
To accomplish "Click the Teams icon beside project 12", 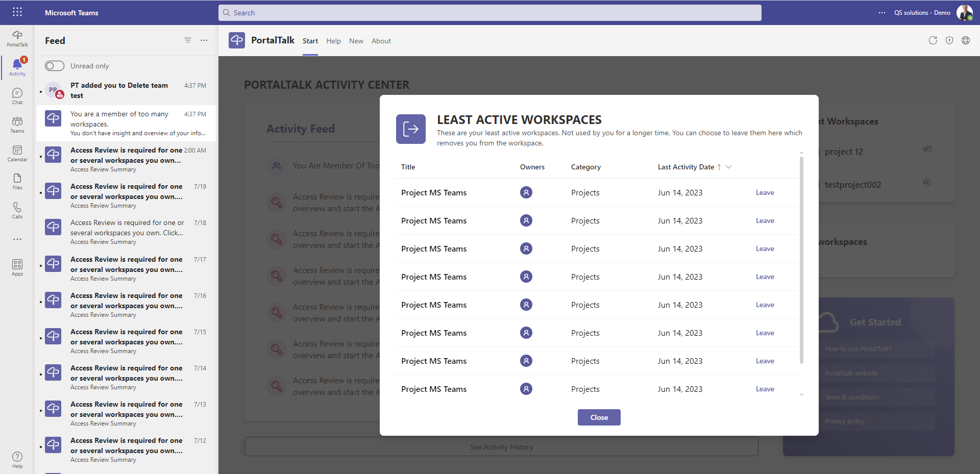I will [927, 149].
